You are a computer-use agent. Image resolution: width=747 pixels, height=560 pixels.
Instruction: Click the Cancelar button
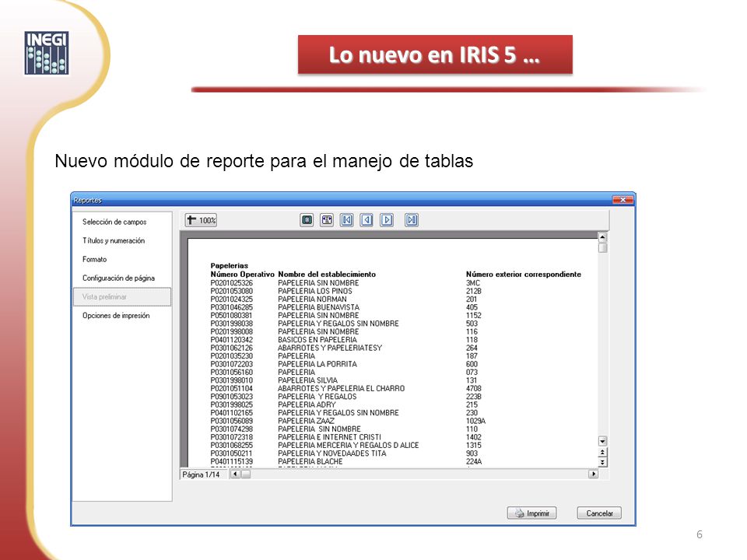tap(599, 513)
